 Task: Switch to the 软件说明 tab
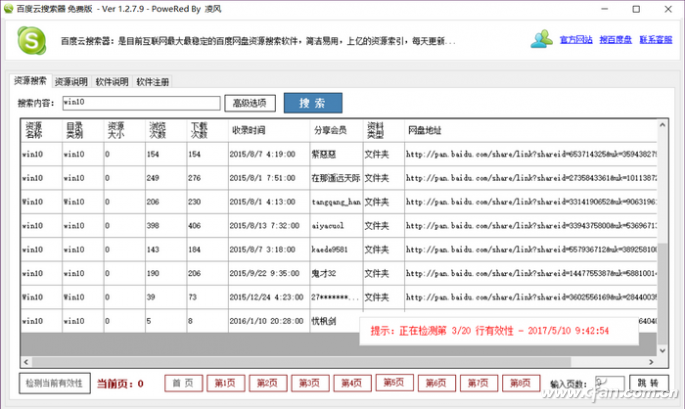[112, 82]
